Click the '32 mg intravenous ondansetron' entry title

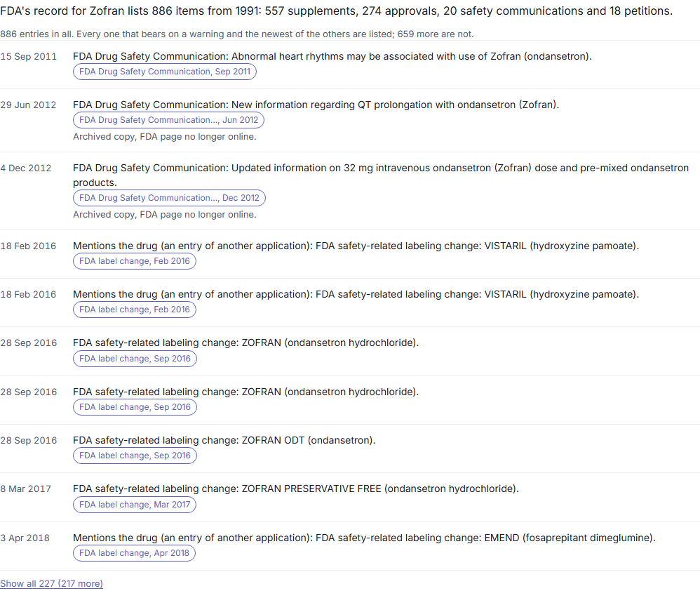[381, 175]
